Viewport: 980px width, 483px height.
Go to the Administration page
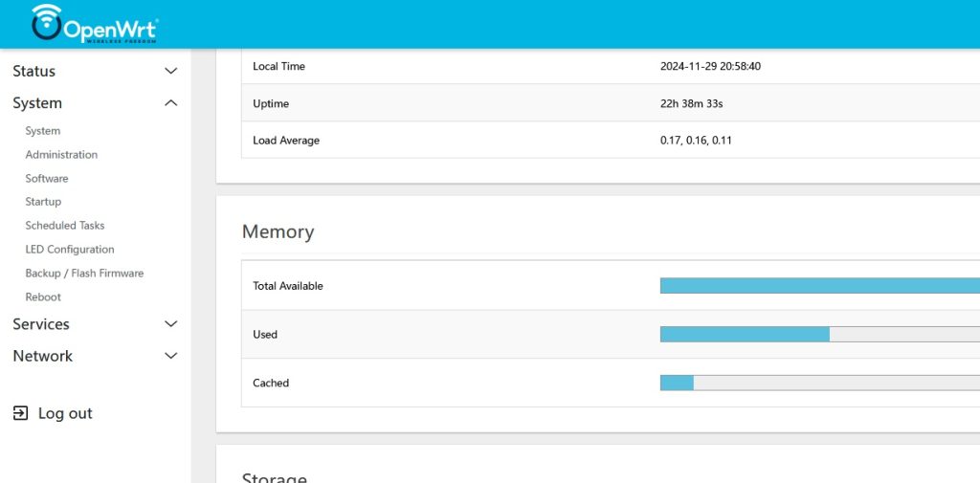61,155
